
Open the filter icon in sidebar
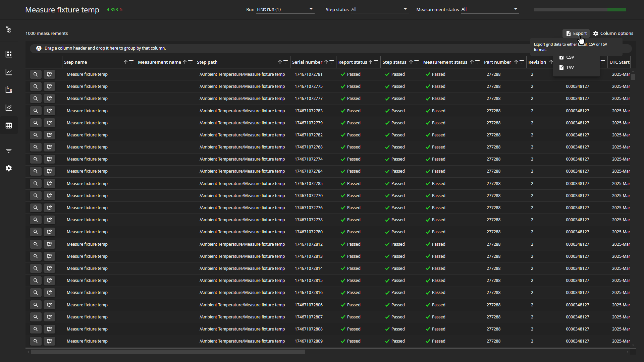tap(9, 151)
